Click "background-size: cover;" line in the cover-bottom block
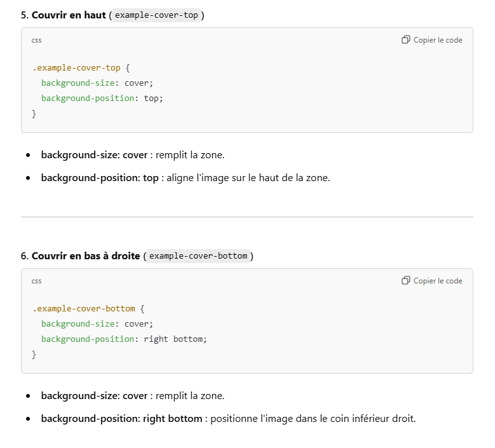Image resolution: width=495 pixels, height=448 pixels. [97, 324]
